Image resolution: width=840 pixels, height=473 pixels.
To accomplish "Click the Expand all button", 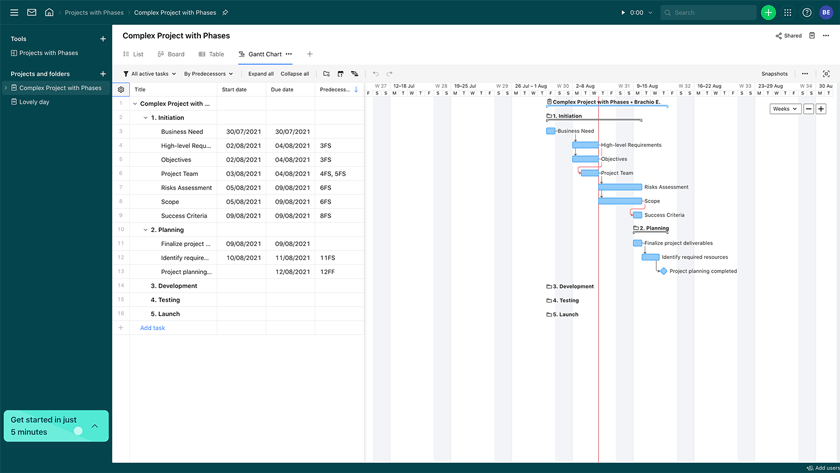I will coord(261,74).
